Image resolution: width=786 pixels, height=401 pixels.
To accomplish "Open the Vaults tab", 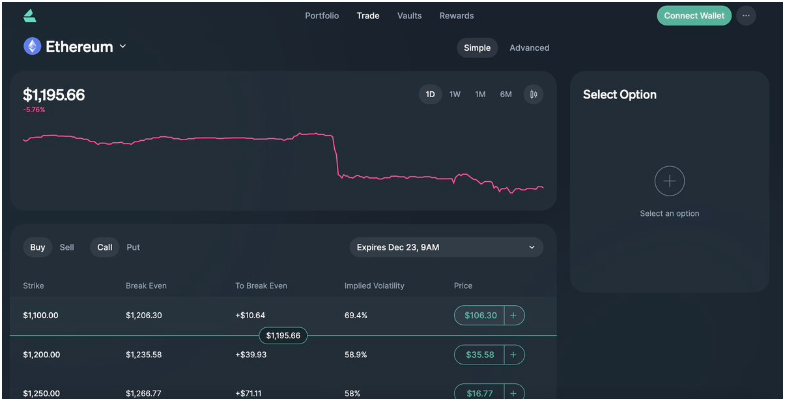I will point(410,16).
